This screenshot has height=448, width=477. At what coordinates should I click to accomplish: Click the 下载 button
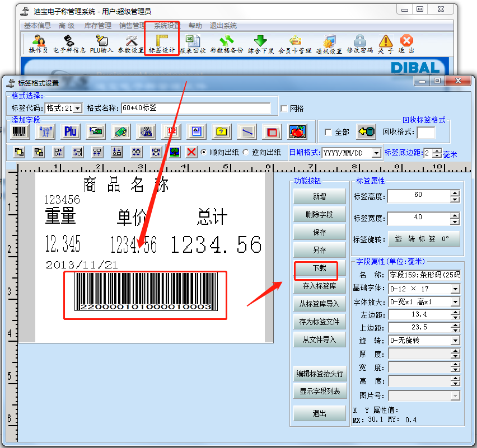(320, 268)
